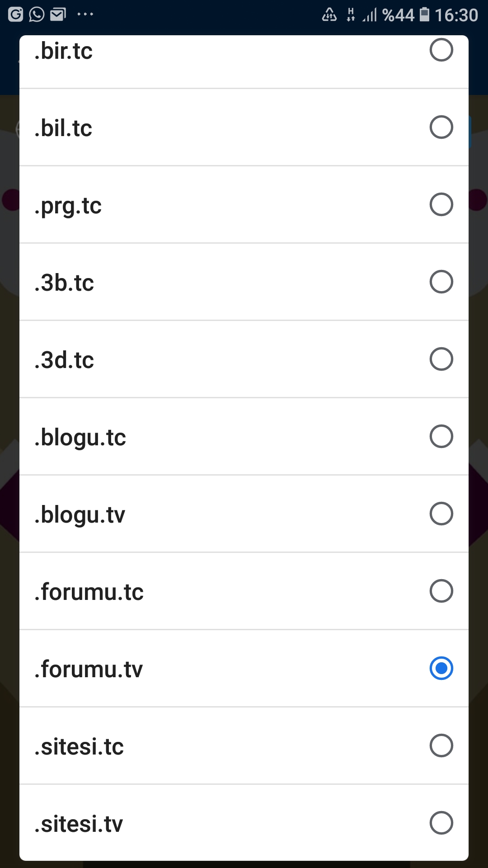Select the .blogu.tv radio button
The height and width of the screenshot is (868, 488).
441,514
